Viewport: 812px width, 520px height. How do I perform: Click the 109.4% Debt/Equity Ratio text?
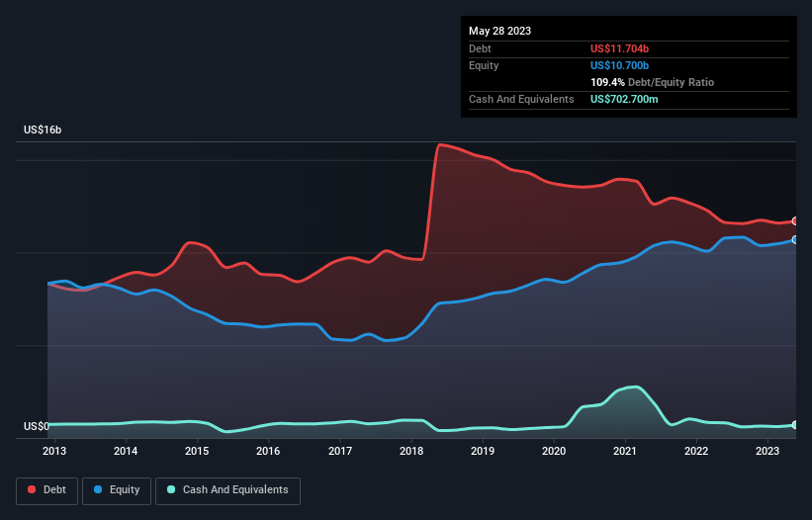pyautogui.click(x=652, y=82)
